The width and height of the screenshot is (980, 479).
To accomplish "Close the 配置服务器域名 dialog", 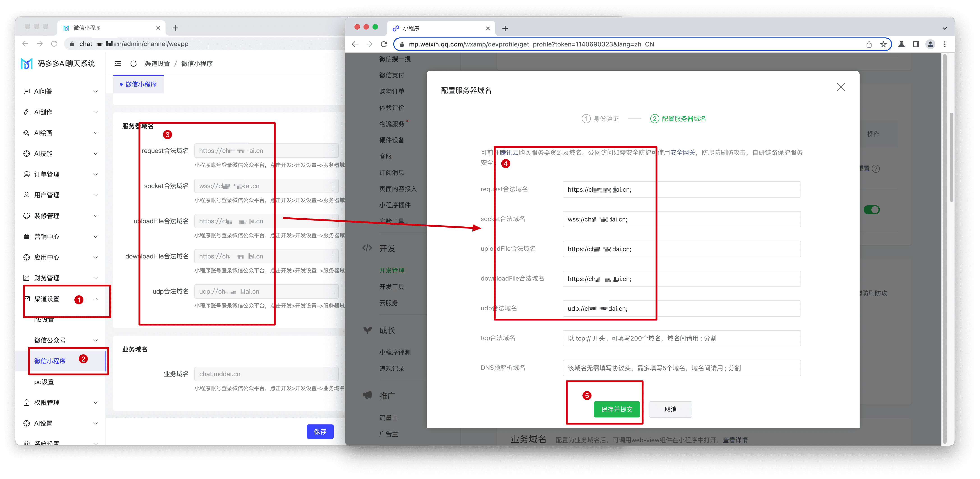I will coord(841,87).
